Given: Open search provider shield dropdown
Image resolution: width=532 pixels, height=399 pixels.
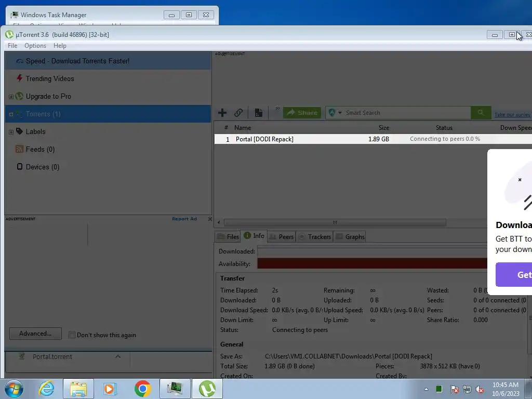Looking at the screenshot, I should (335, 113).
